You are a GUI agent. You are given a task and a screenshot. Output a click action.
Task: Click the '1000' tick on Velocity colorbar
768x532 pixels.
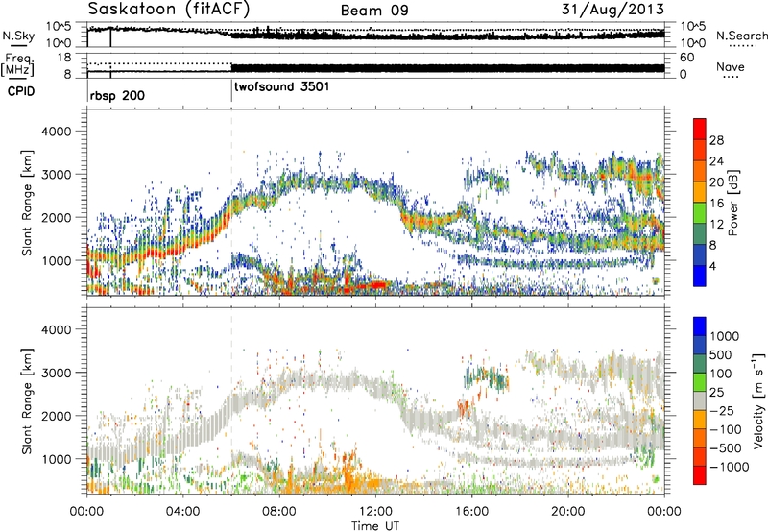coord(724,336)
